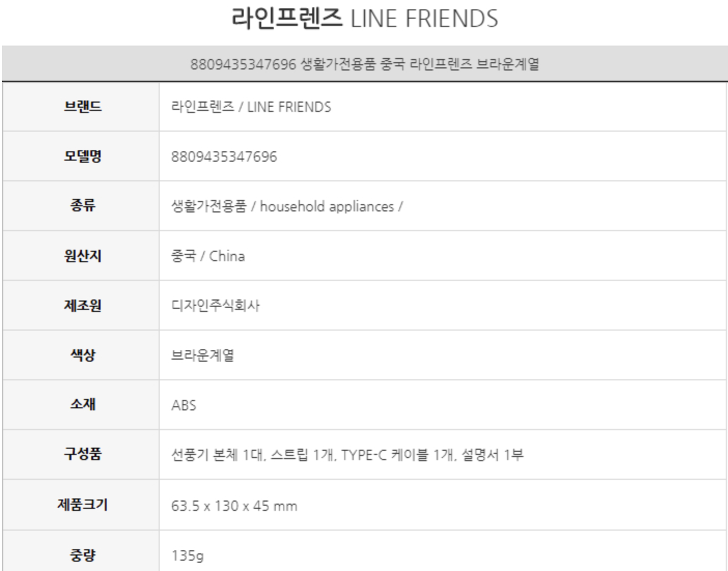Click the 135g weight value
Image resolution: width=728 pixels, height=571 pixels.
tap(187, 555)
